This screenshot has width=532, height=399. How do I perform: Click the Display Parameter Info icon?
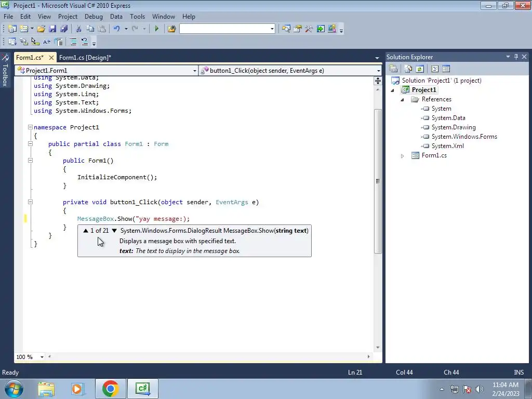pos(24,42)
